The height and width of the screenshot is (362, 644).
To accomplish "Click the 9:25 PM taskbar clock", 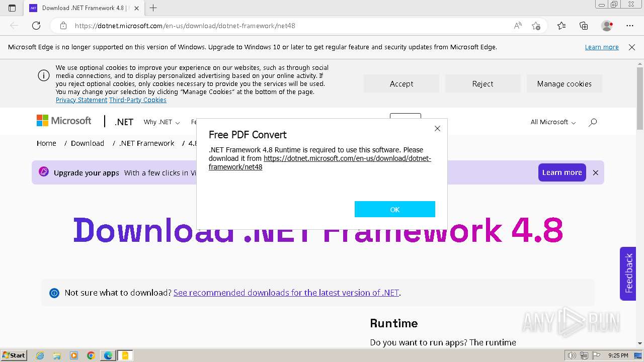I will [x=618, y=355].
